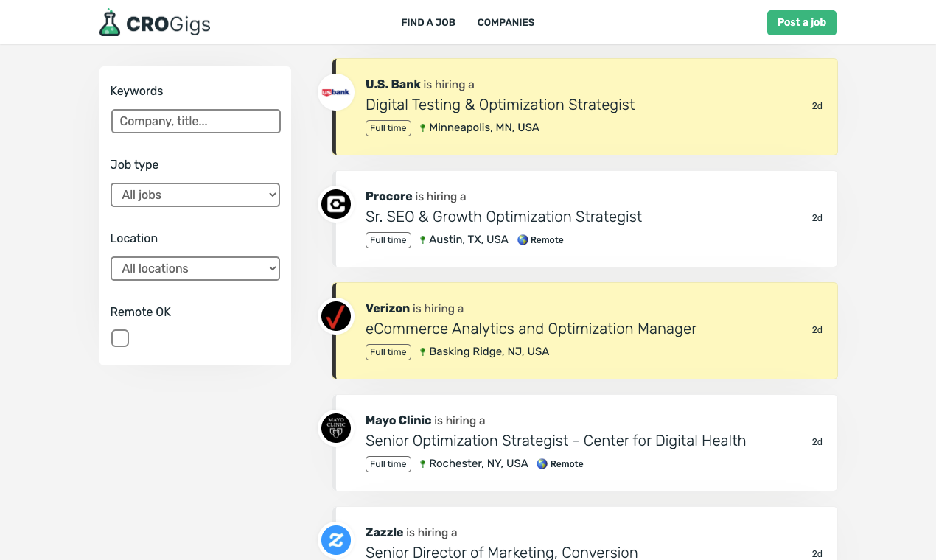Open eCommerce Analytics and Optimization Manager job
This screenshot has width=936, height=560.
[531, 329]
